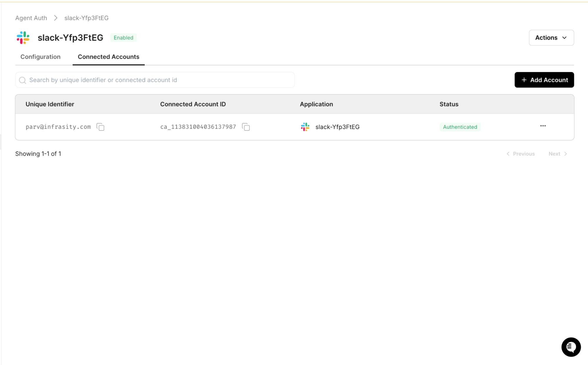Click the Enabled status badge
The image size is (588, 365).
123,38
